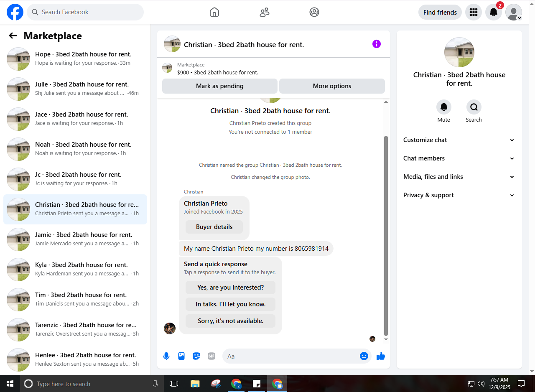Click the house photo in right panel
The image size is (535, 392).
[459, 52]
